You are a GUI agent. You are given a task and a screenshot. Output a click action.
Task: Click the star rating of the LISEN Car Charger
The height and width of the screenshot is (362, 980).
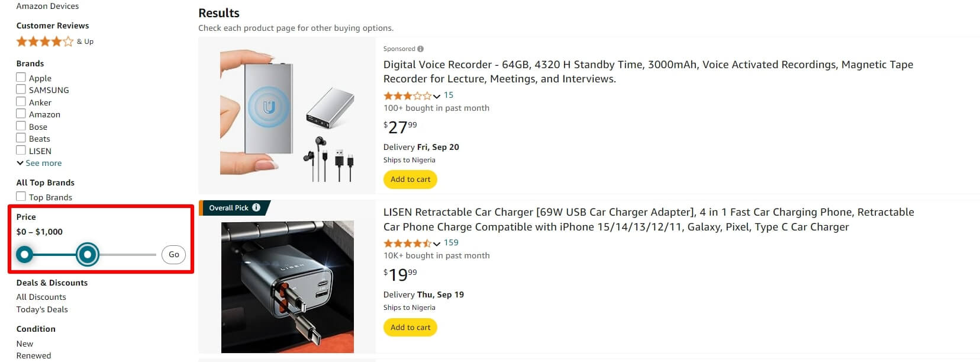coord(410,243)
